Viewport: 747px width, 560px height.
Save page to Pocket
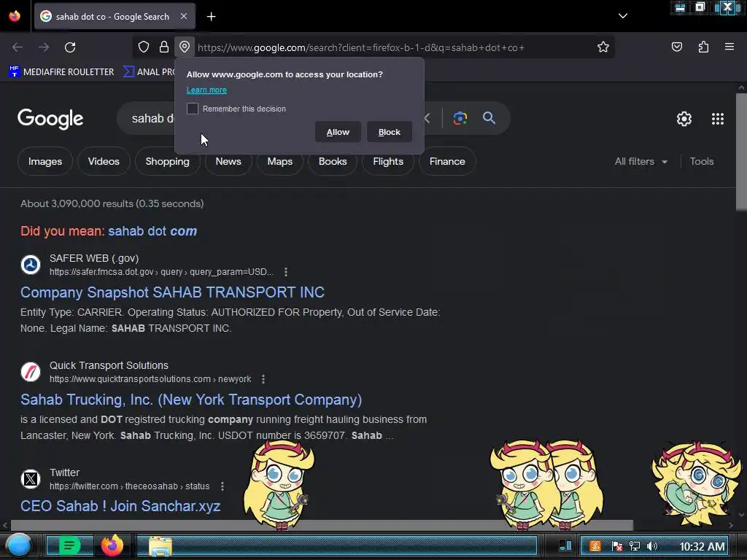[677, 47]
